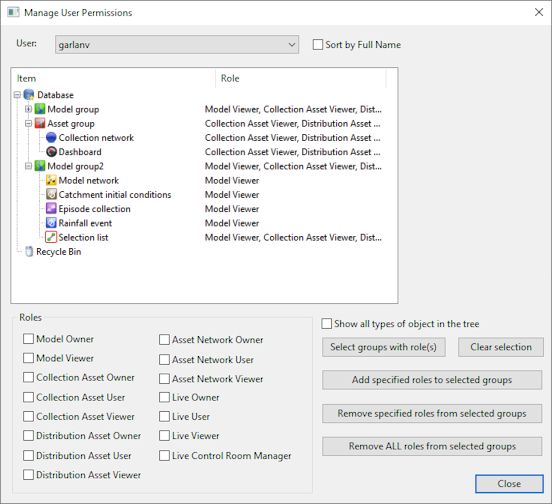
Task: Select the Model network icon
Action: (51, 180)
